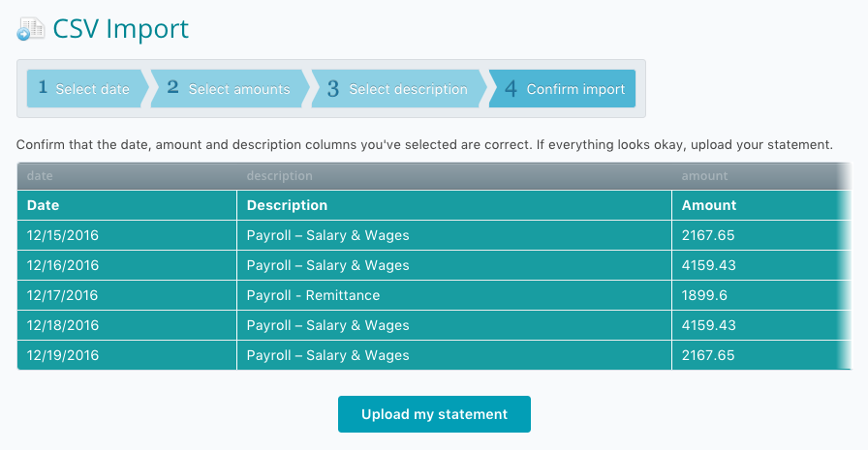Select the 12/15/2016 date cell

[127, 235]
